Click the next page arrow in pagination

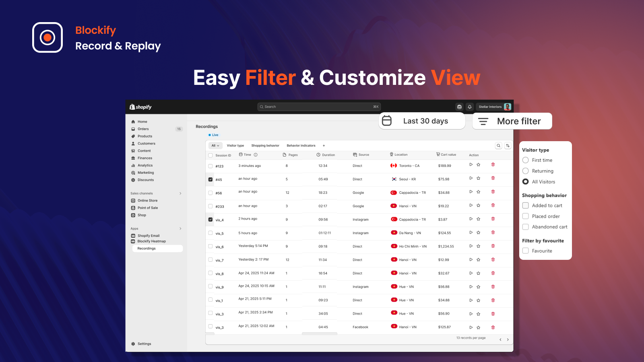pyautogui.click(x=508, y=339)
